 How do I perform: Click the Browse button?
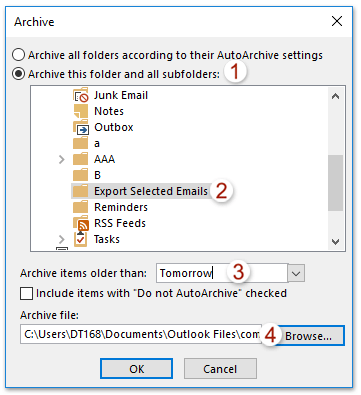[x=308, y=335]
